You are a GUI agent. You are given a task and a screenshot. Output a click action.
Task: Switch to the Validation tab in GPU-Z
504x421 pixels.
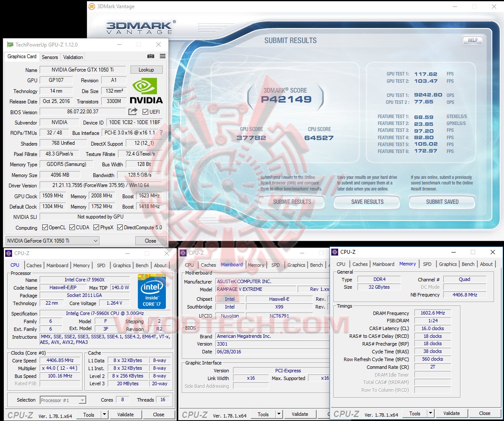[x=73, y=57]
